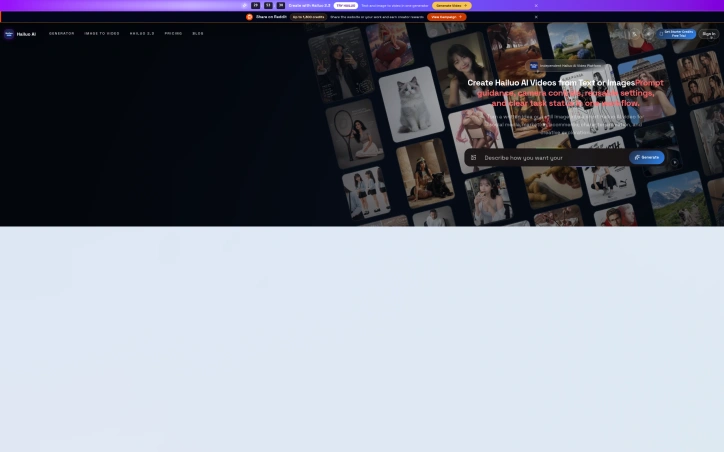Screen dimensions: 724x452
Task: Open the Blog page
Action: tap(198, 34)
